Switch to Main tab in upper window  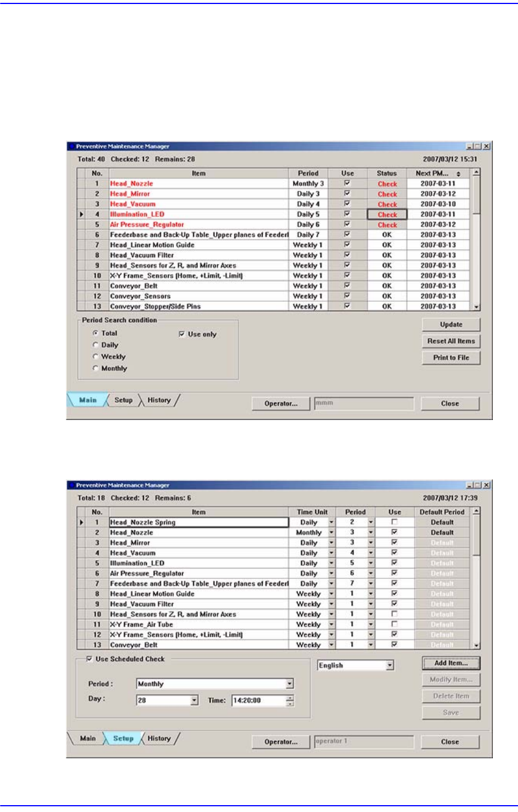pos(87,400)
